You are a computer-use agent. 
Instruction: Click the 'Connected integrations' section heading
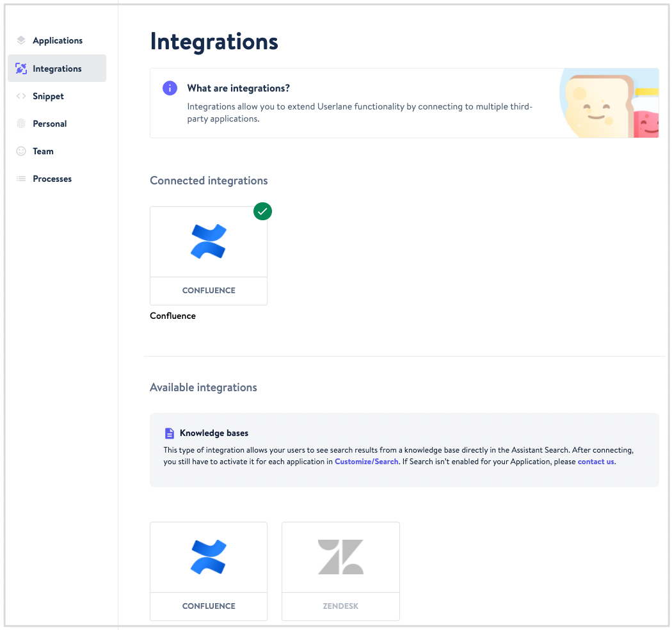(x=209, y=181)
